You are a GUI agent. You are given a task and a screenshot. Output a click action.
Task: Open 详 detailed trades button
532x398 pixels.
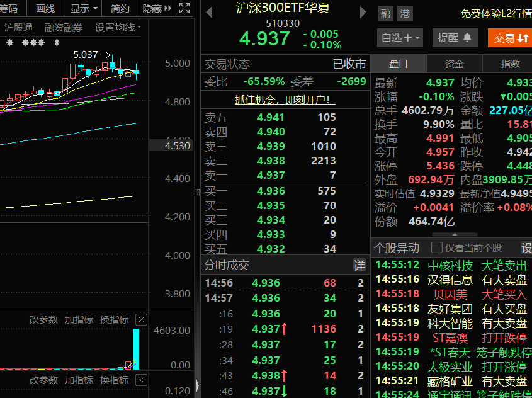point(359,265)
